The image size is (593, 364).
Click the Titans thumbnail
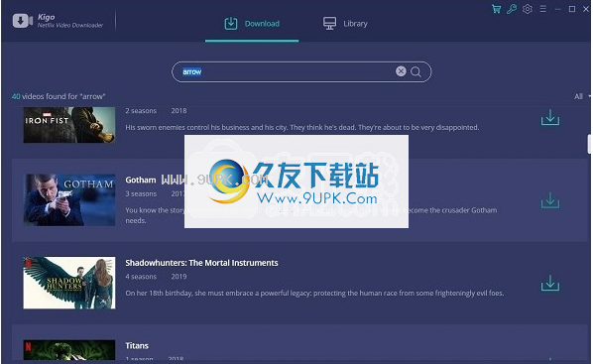(69, 350)
